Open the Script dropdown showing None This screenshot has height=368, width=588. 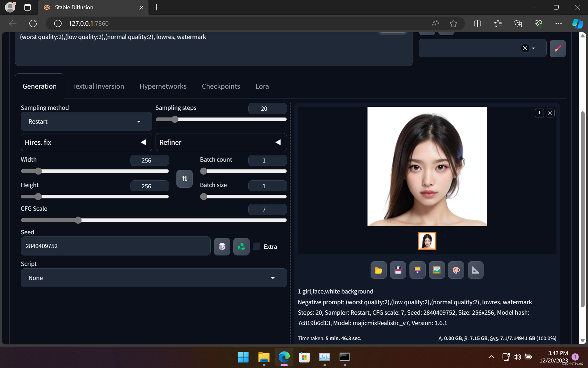(154, 278)
